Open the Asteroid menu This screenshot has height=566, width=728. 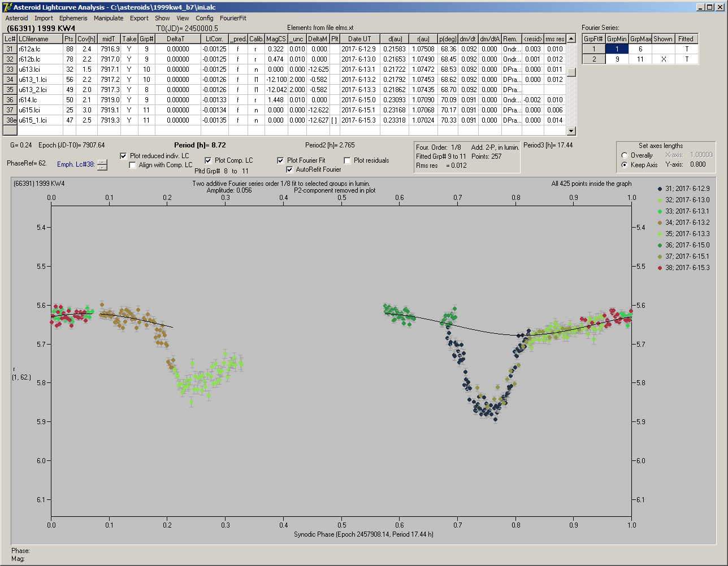click(x=16, y=18)
